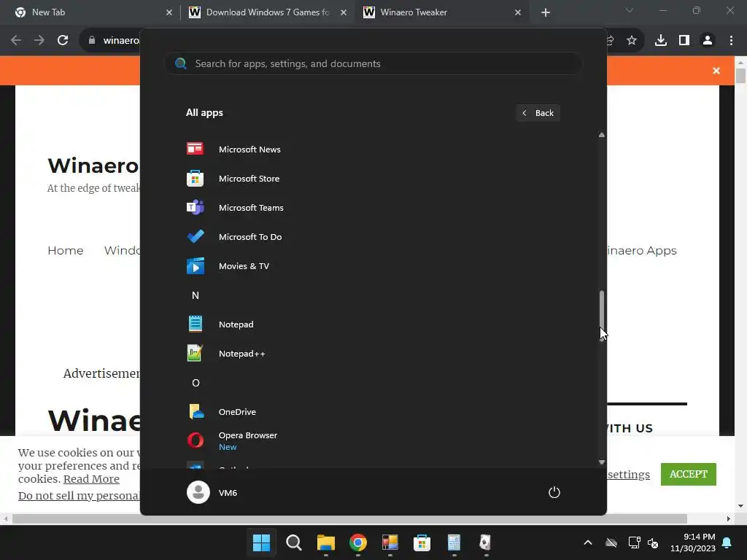Open Microsoft News app icon
The width and height of the screenshot is (747, 560).
coord(195,149)
